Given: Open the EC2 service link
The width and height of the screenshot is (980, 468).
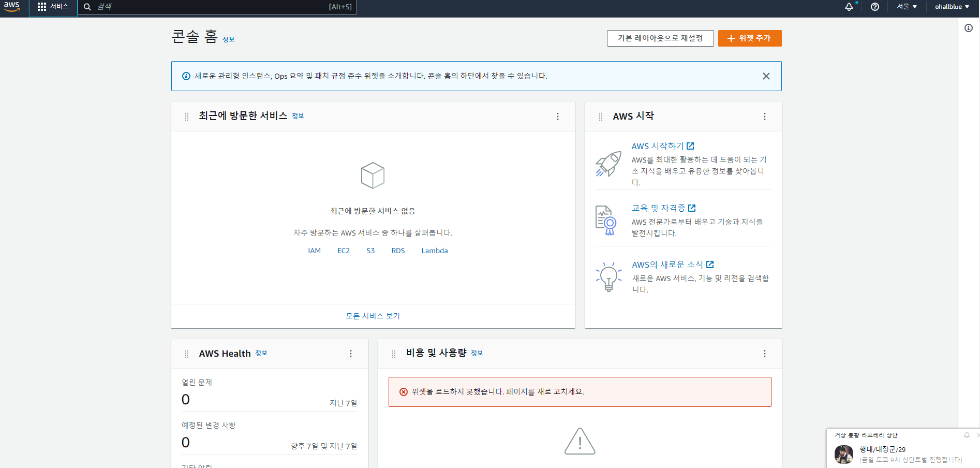Looking at the screenshot, I should (x=344, y=251).
